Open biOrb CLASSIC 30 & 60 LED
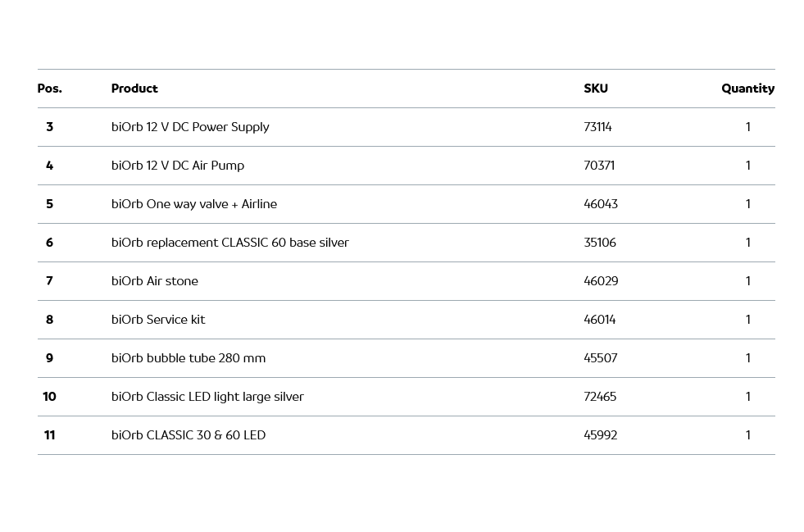804x532 pixels. (x=189, y=435)
